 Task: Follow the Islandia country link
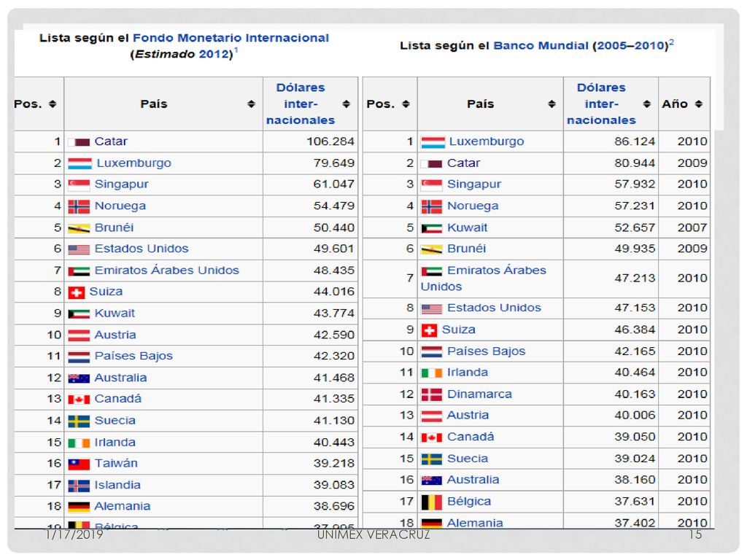coord(117,485)
